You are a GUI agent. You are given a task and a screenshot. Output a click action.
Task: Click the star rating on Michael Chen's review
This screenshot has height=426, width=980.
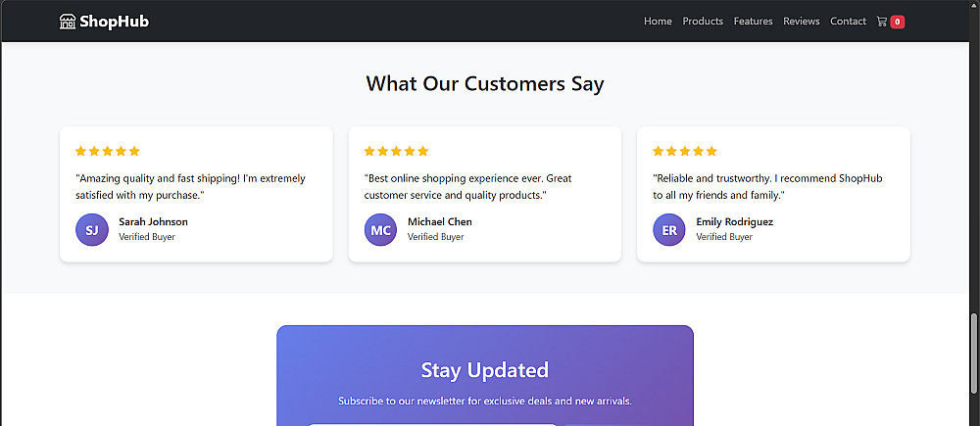[396, 151]
